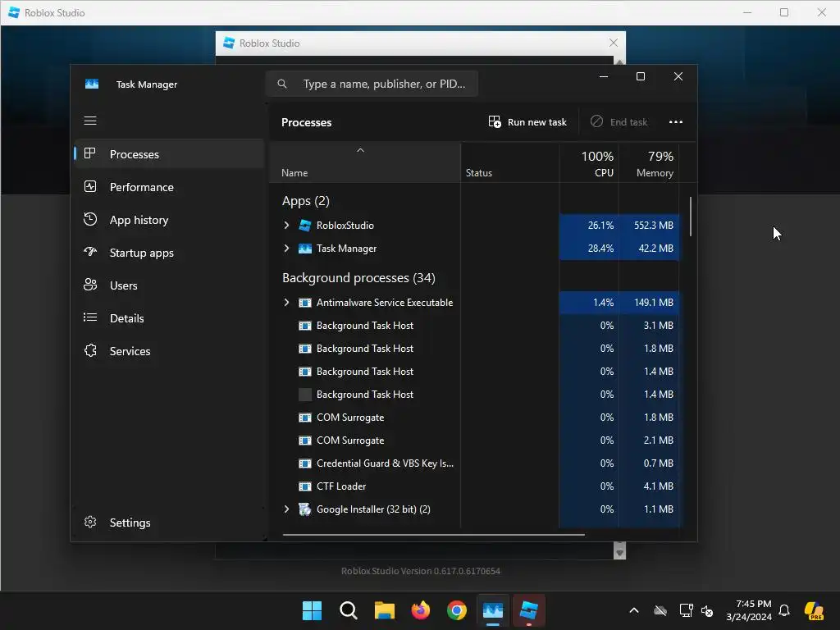Sort by the CPU column header
840x630 pixels.
pos(589,163)
